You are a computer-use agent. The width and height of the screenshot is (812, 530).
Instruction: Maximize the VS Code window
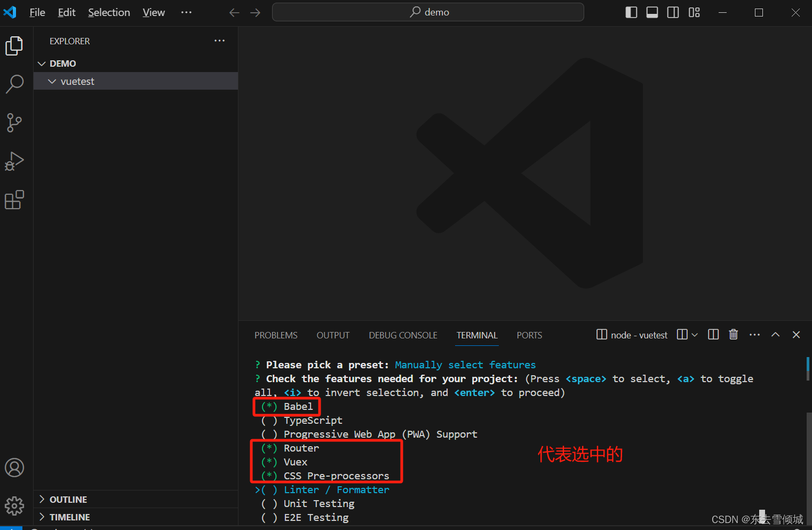pos(759,12)
